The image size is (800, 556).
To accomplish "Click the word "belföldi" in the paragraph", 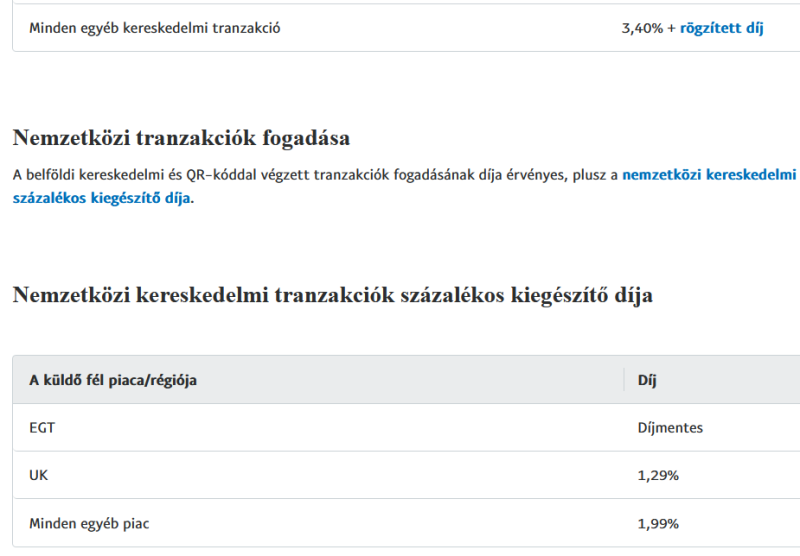I will [55, 175].
